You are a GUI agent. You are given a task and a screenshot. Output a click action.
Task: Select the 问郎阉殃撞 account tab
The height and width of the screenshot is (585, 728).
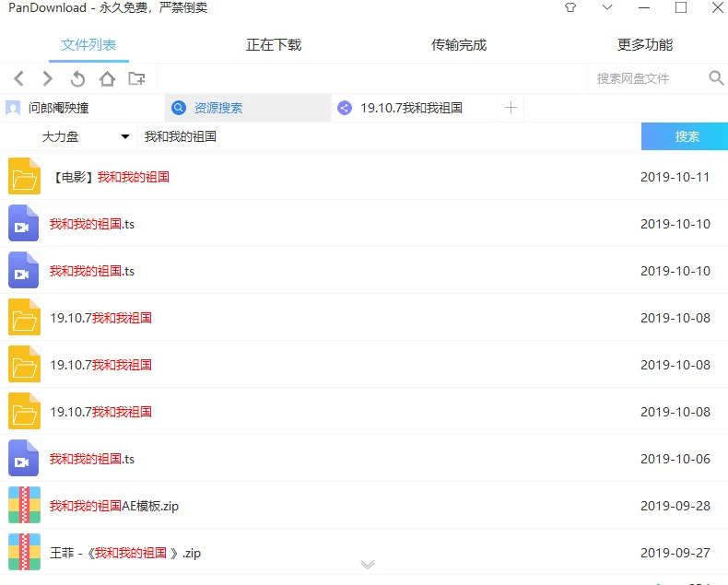coord(83,108)
